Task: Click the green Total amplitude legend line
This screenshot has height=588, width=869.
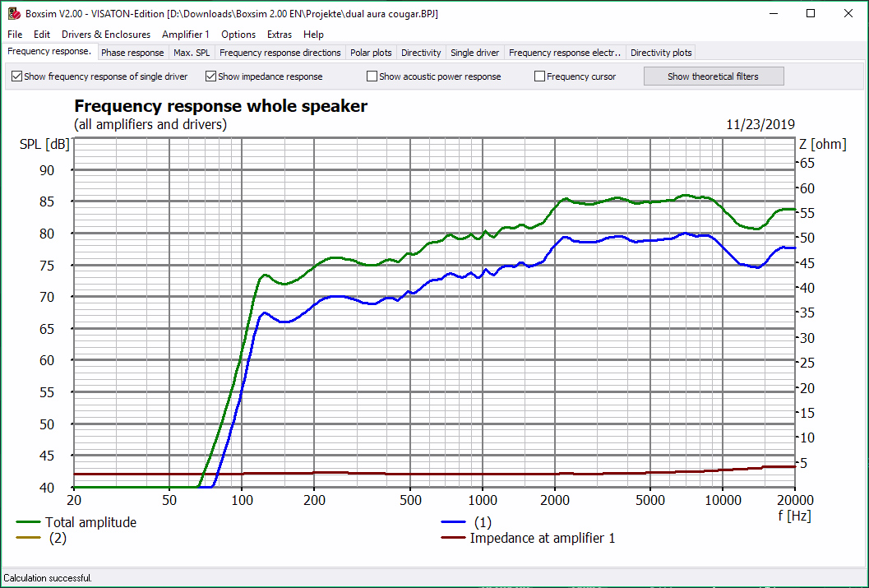Action: pyautogui.click(x=29, y=522)
